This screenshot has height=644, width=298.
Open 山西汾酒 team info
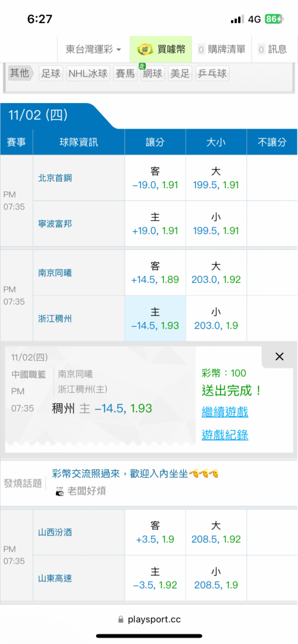[55, 533]
